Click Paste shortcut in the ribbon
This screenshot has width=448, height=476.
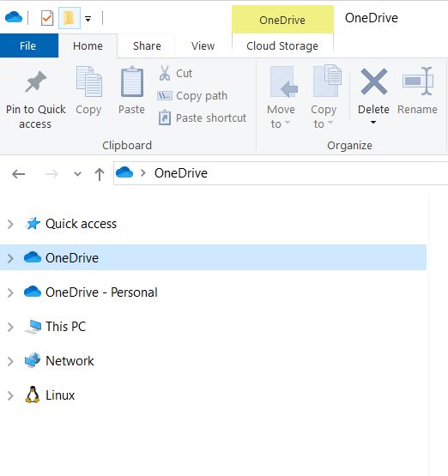coord(203,117)
